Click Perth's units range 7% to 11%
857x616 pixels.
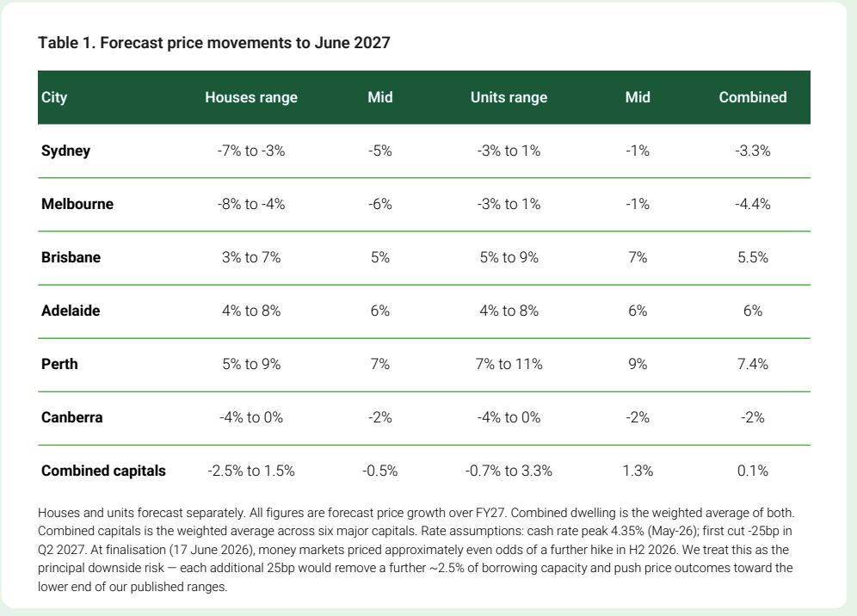click(509, 364)
